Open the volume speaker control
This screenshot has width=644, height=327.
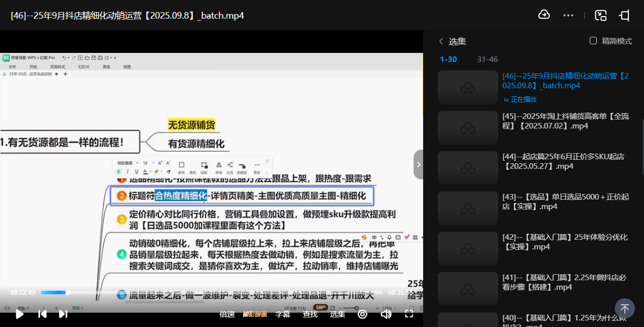[386, 314]
